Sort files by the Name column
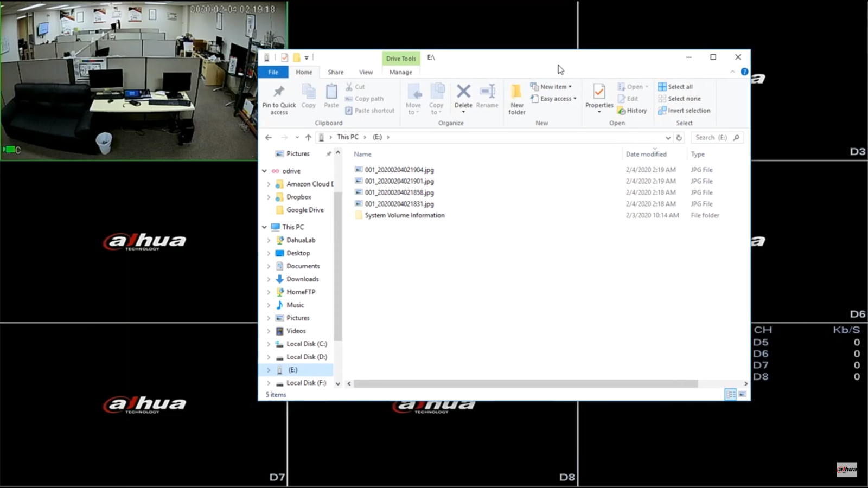 [x=362, y=155]
